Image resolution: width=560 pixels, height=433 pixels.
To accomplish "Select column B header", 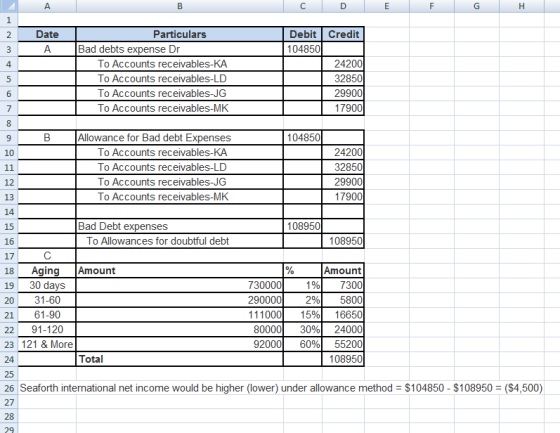I will (x=180, y=6).
